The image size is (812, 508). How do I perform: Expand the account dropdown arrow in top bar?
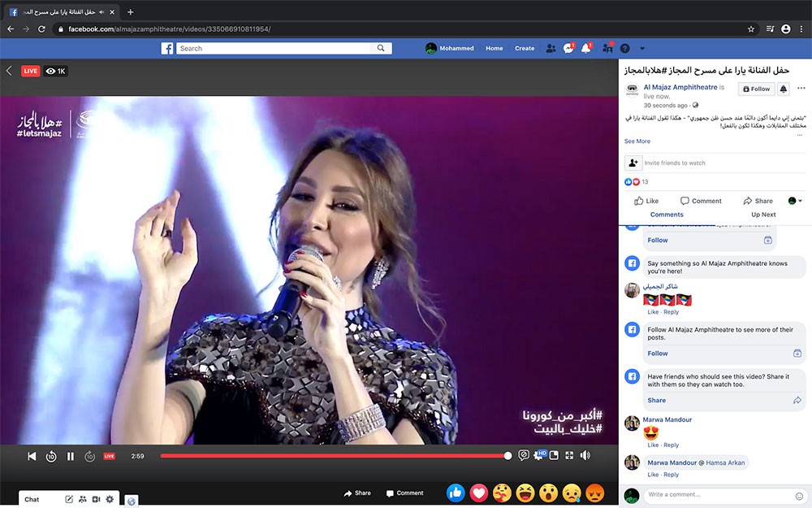click(642, 48)
